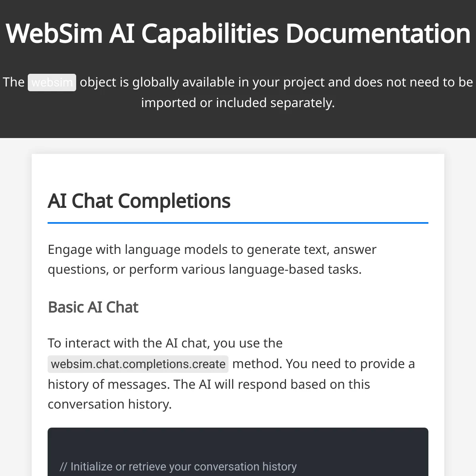Click the WebSim AI Capabilities Documentation title
This screenshot has width=476, height=476.
tap(238, 33)
